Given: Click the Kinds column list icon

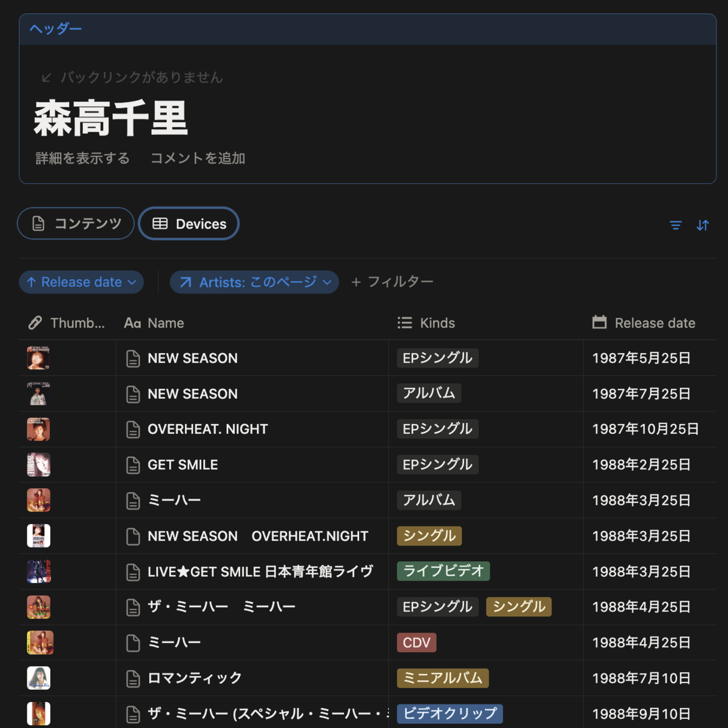Looking at the screenshot, I should [x=405, y=323].
